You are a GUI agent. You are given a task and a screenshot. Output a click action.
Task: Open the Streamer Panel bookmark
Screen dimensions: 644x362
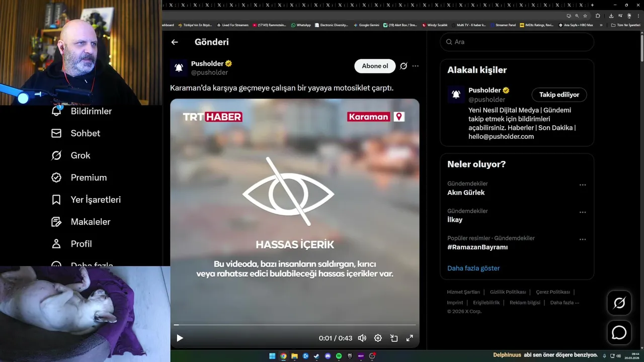[503, 25]
